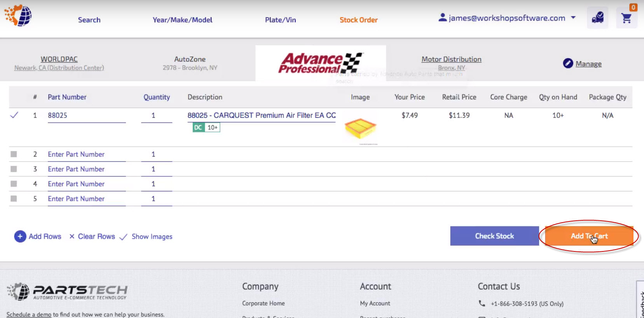This screenshot has width=644, height=318.
Task: Click the row 1 part number field 88025
Action: 87,115
